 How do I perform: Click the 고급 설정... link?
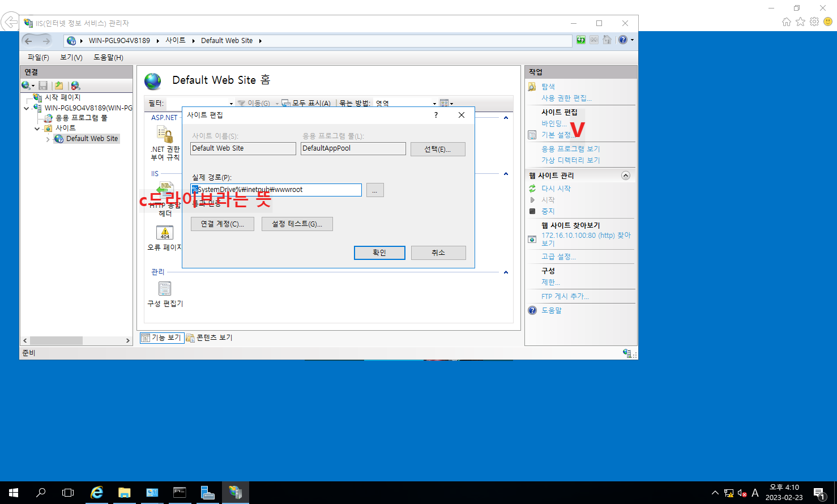pyautogui.click(x=558, y=257)
